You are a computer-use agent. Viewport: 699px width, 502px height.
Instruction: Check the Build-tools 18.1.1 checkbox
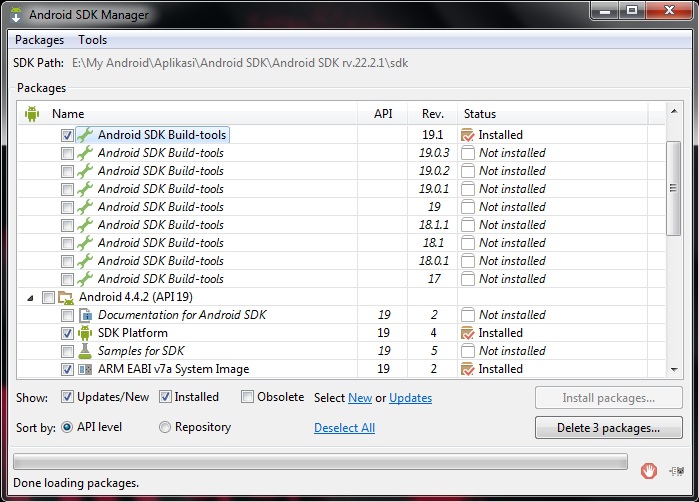[67, 225]
